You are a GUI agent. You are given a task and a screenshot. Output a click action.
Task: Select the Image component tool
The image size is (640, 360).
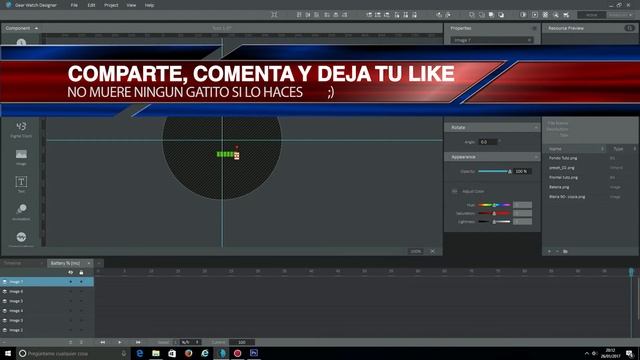[21, 156]
